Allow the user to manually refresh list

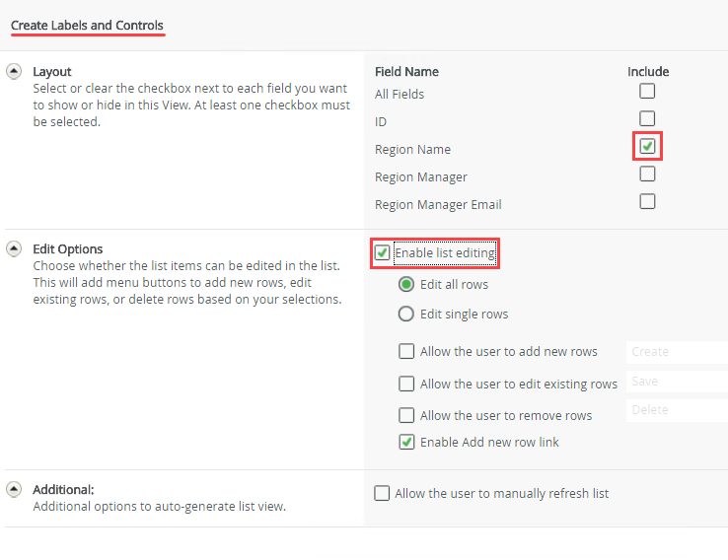(383, 494)
